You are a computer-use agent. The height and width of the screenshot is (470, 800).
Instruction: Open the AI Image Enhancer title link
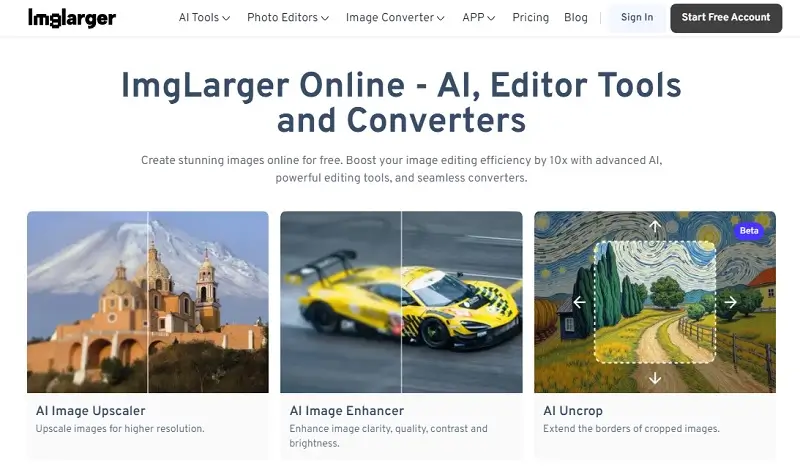tap(346, 411)
